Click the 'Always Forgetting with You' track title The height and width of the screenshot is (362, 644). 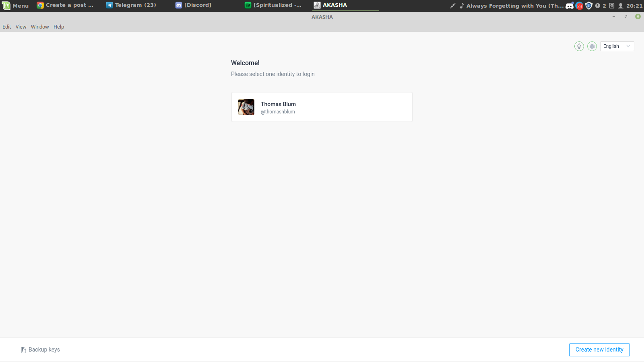515,6
